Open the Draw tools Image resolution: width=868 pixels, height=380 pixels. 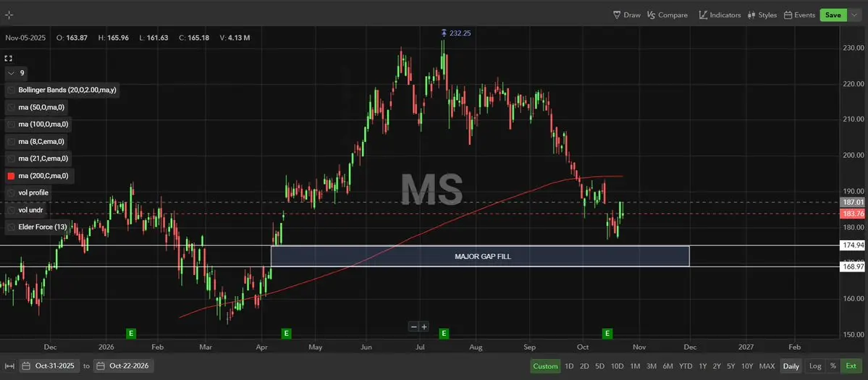coord(627,15)
